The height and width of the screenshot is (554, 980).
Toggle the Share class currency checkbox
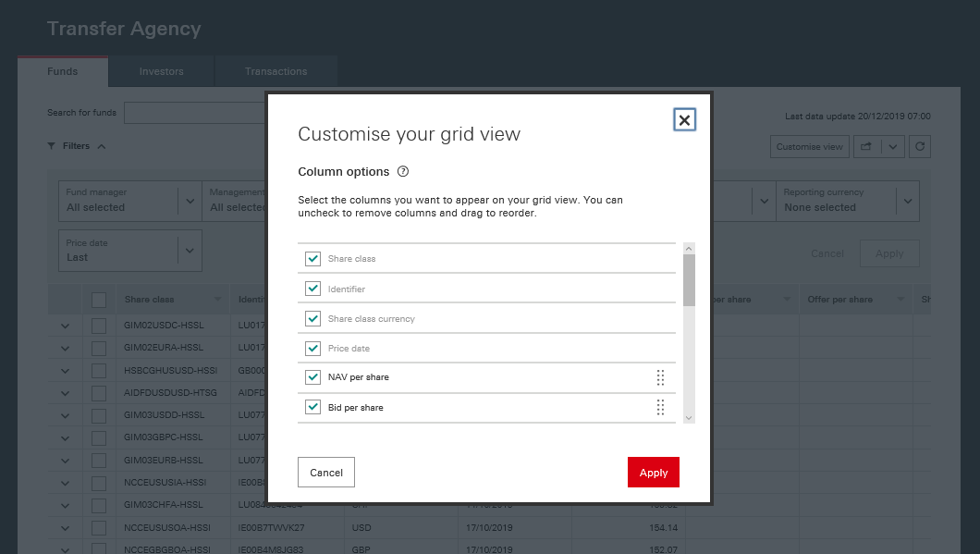click(x=312, y=319)
